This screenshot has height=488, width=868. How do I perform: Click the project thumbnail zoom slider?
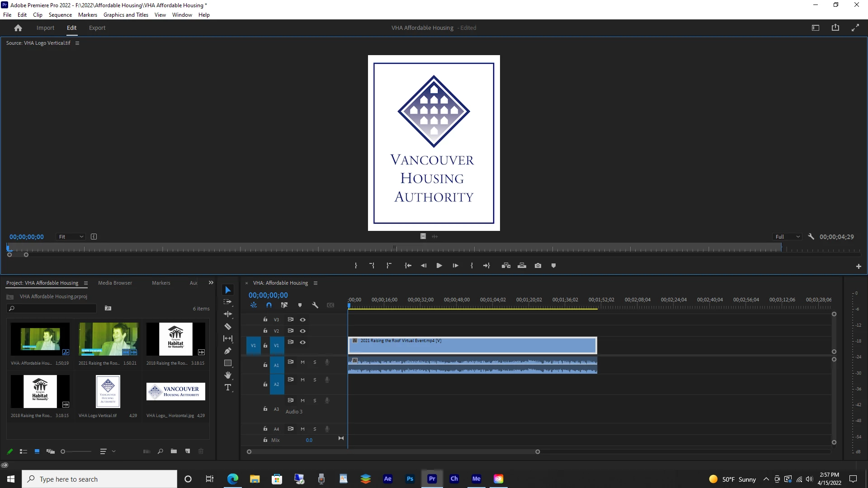click(x=63, y=451)
